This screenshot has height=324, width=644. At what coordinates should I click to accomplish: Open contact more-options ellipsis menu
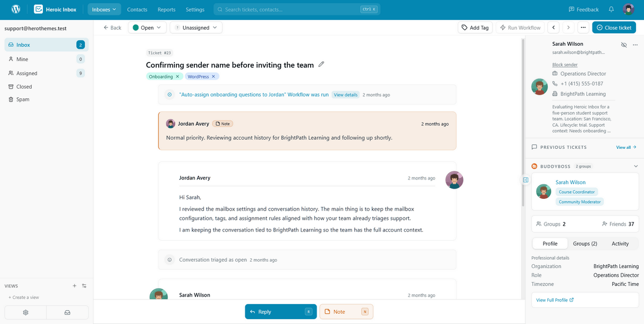click(635, 45)
